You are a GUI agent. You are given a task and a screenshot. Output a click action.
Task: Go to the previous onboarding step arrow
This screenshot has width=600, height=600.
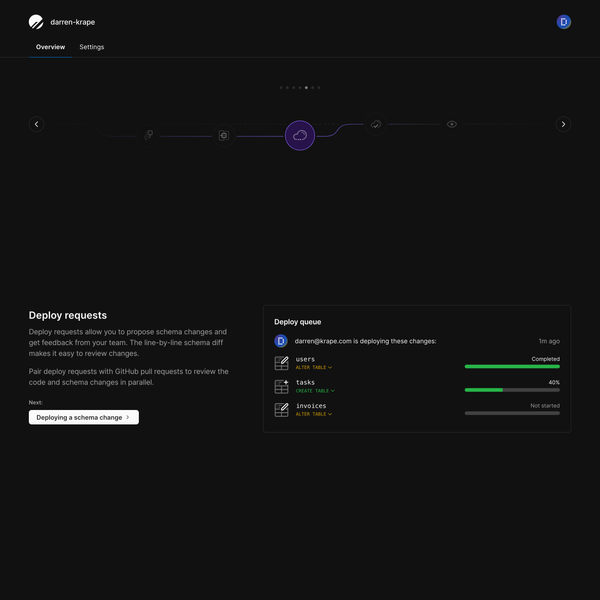(36, 124)
